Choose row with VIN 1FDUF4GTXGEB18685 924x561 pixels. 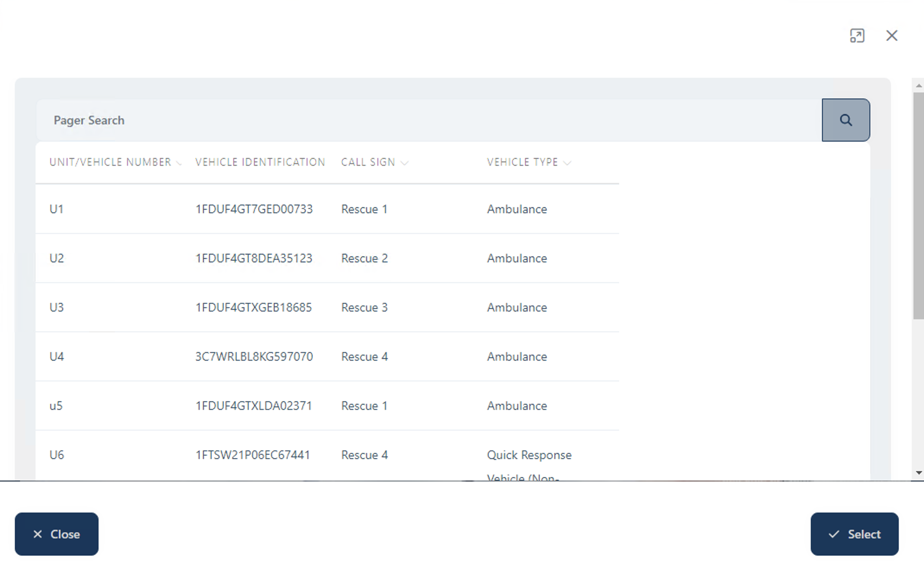tap(253, 308)
